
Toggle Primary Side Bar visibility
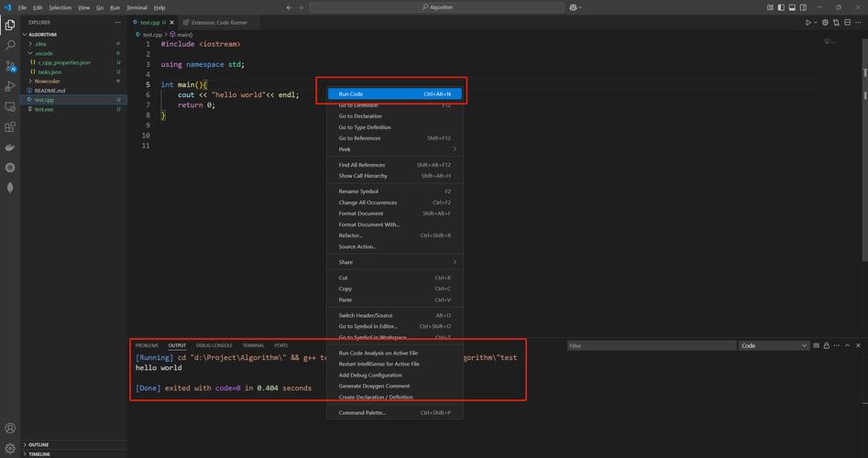coord(781,7)
